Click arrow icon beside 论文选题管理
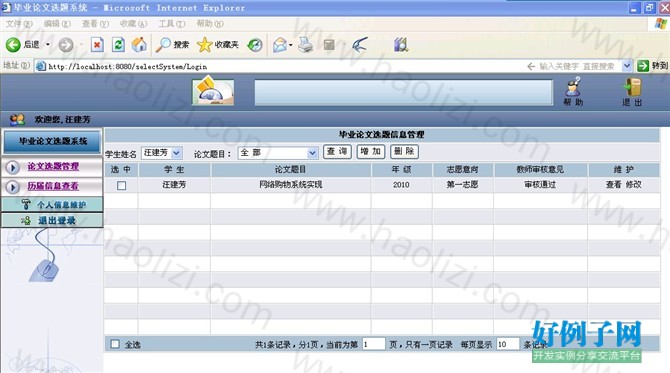The image size is (670, 373). 13,167
